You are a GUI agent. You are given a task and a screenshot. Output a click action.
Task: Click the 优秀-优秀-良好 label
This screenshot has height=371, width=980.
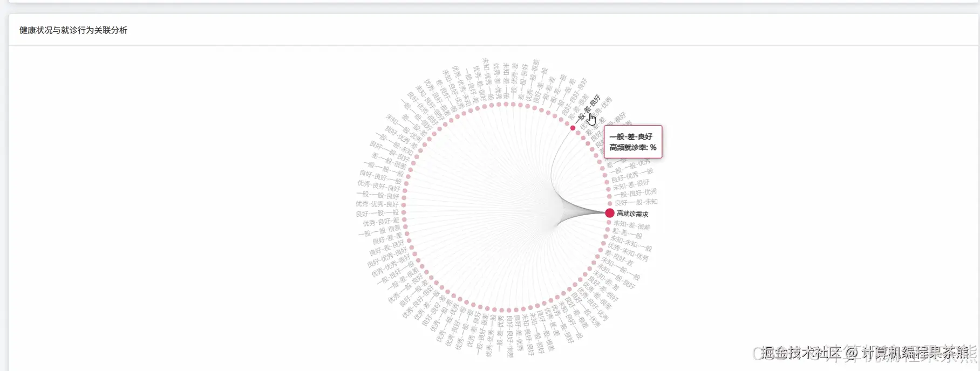coord(377,204)
